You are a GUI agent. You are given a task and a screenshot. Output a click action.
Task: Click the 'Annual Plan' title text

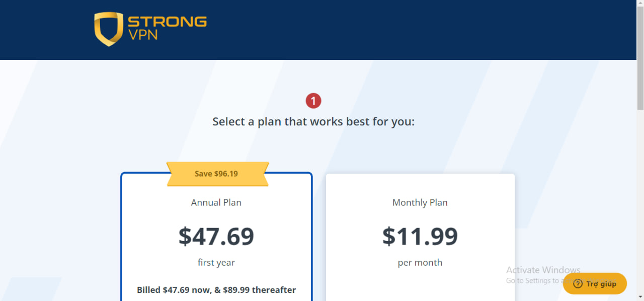216,202
